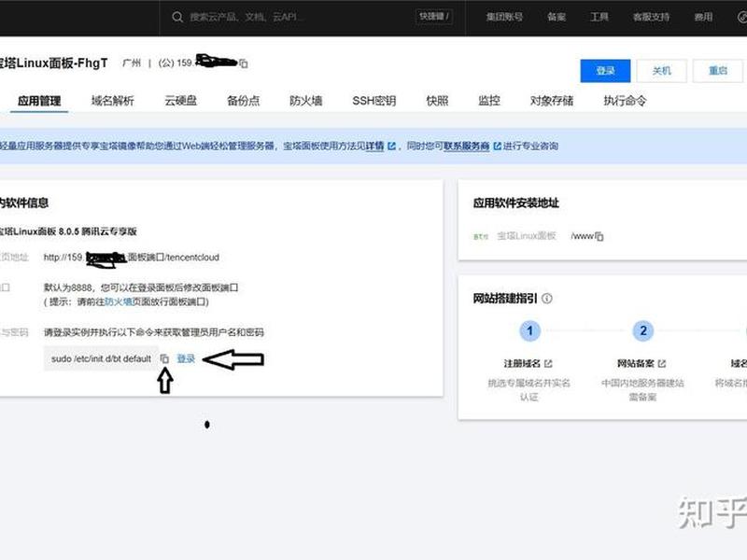Open the 防火墙 tab
This screenshot has height=560, width=747.
pyautogui.click(x=306, y=101)
